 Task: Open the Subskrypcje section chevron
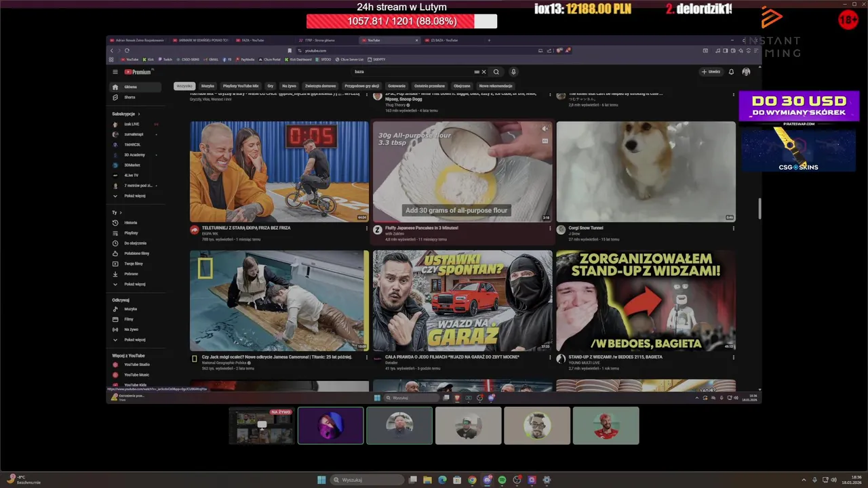click(139, 114)
